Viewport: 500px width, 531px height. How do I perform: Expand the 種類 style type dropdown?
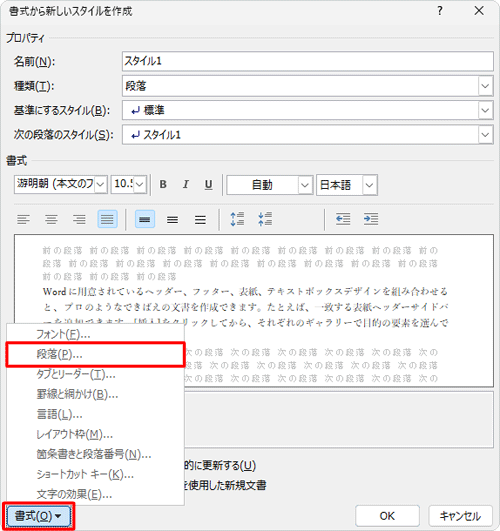tap(485, 86)
